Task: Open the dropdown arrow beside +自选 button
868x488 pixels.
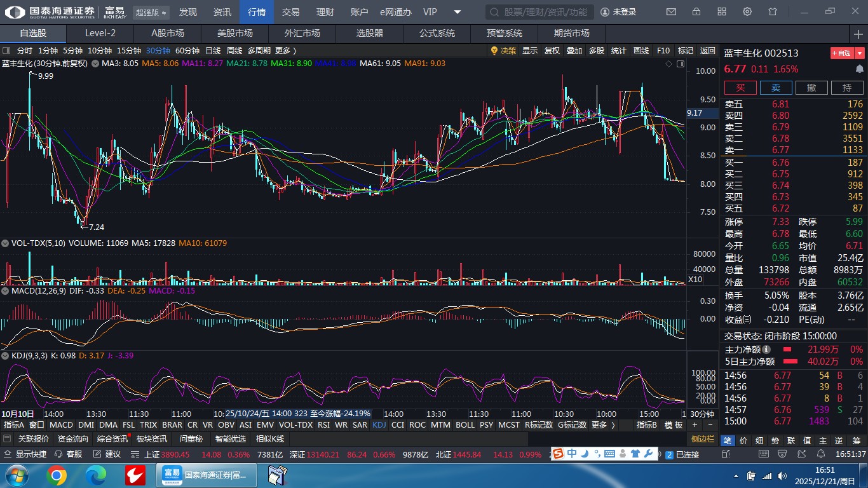Action: 860,53
